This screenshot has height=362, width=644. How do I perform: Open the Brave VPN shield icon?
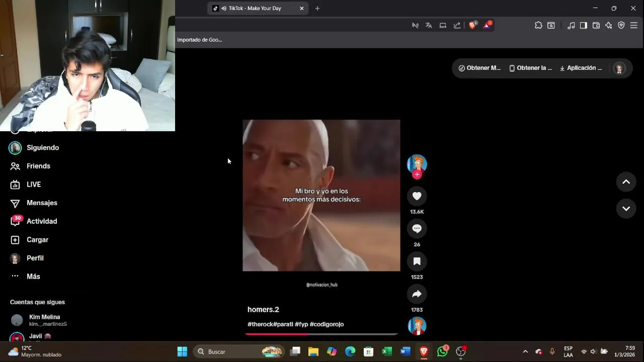click(x=621, y=26)
